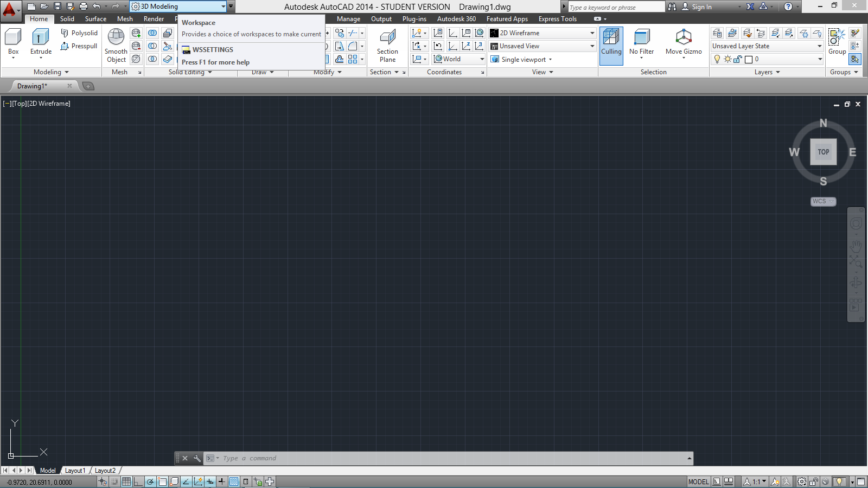Choose the Presspull tool
The width and height of the screenshot is (868, 488).
coord(79,46)
